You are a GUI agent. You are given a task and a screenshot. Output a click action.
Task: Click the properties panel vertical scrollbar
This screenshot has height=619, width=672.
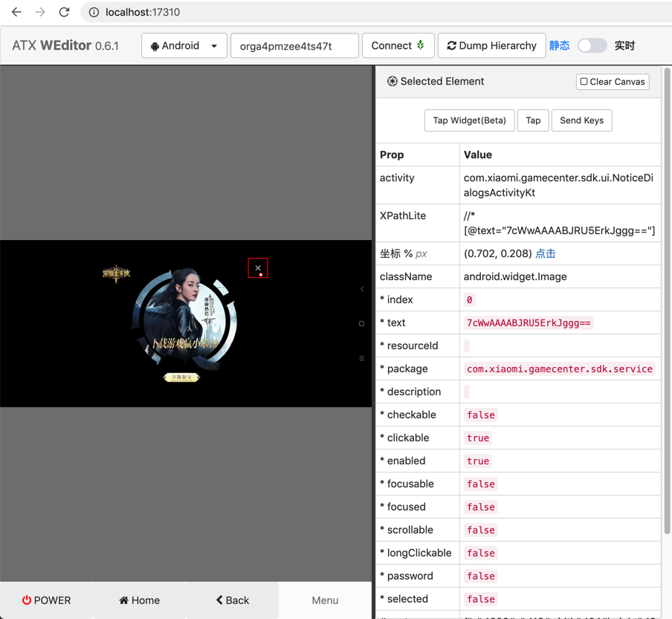click(x=667, y=301)
